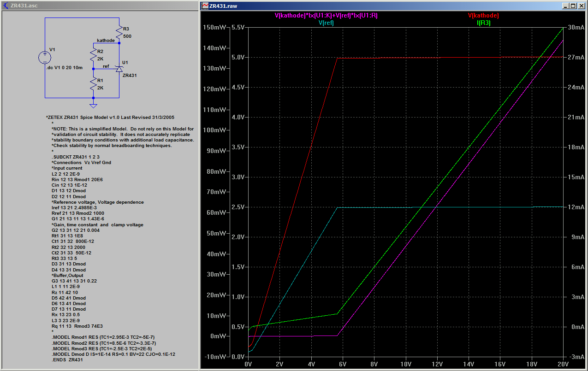Screen dimensions: 588x371
Task: Click the 'Cin 12 13 1E-12' line
Action: coord(69,185)
